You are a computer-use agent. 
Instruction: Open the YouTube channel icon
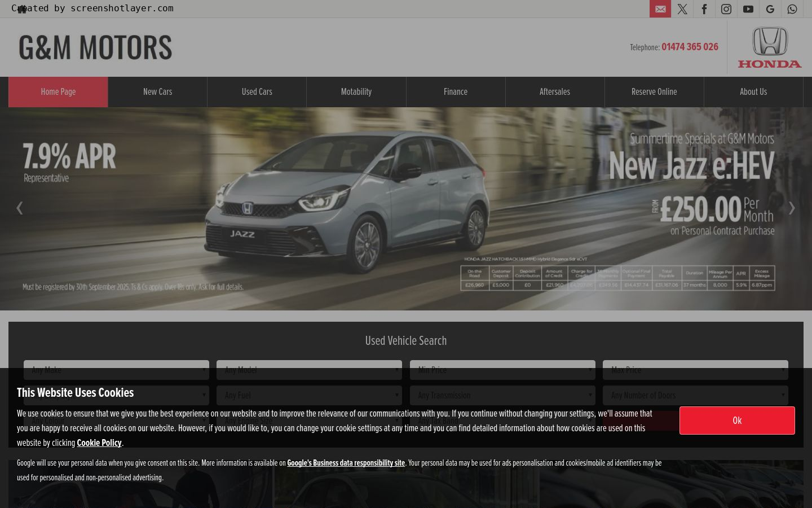(x=748, y=9)
